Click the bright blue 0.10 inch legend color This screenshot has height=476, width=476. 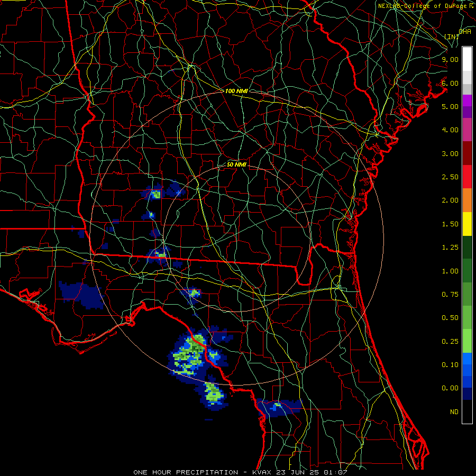(x=467, y=359)
